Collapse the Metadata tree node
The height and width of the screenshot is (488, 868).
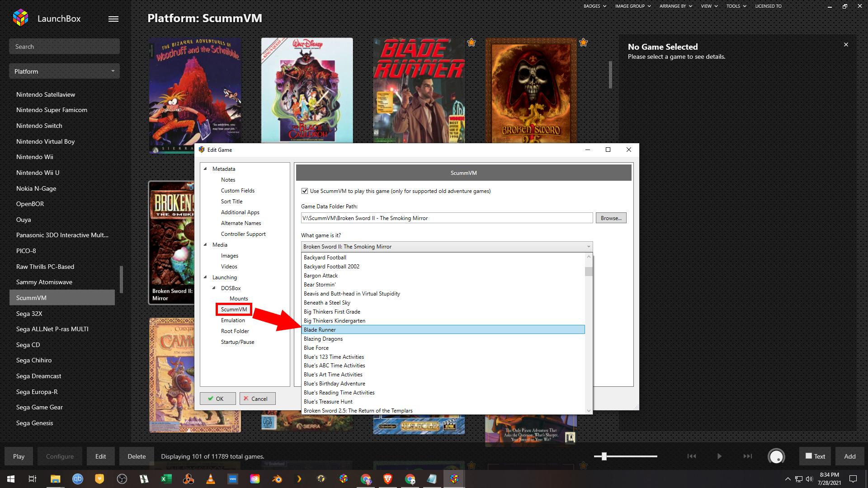(x=205, y=169)
